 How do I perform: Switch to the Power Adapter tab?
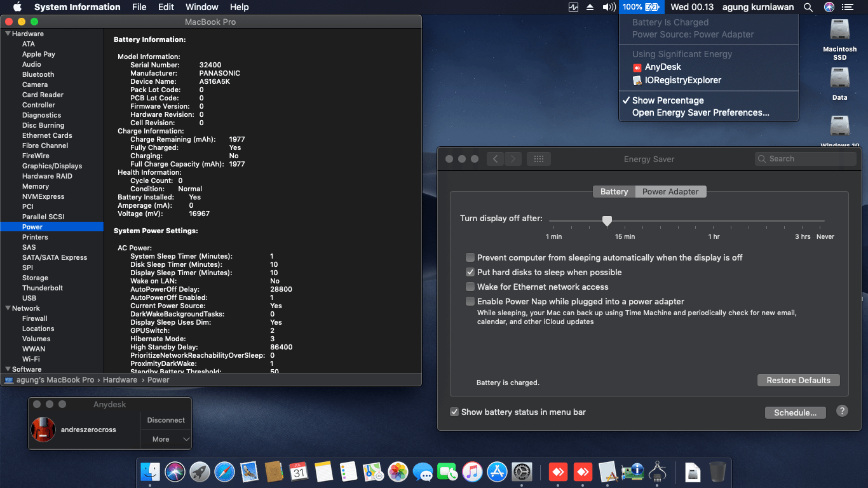coord(670,191)
